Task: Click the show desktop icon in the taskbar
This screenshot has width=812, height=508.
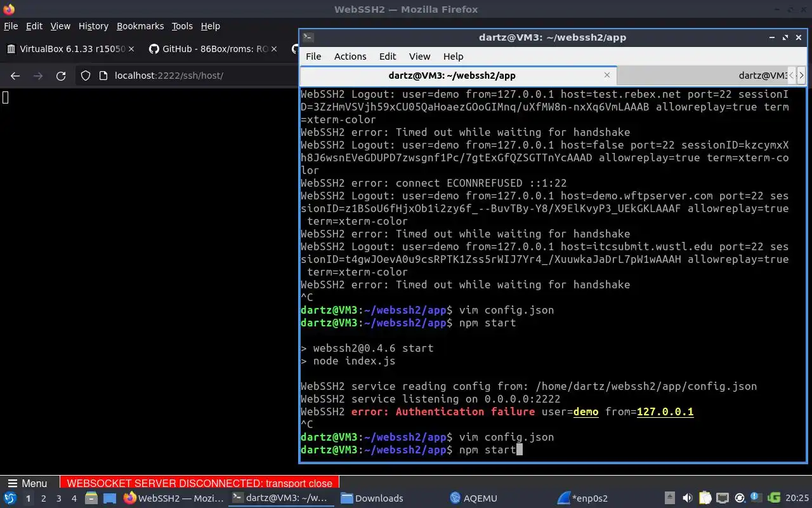Action: pos(110,498)
